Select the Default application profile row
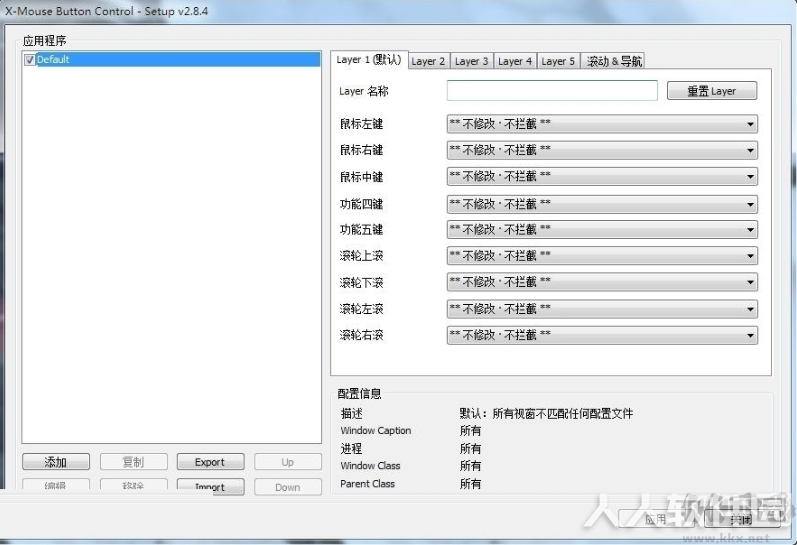The width and height of the screenshot is (797, 545). pyautogui.click(x=172, y=59)
